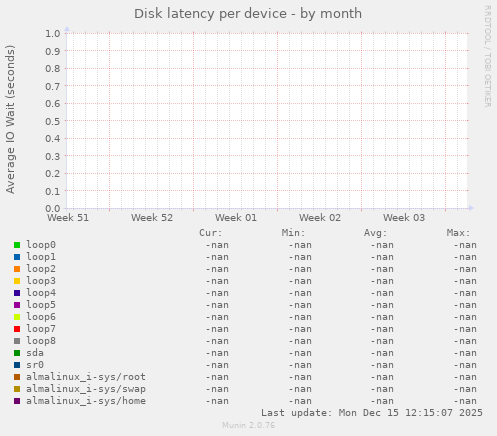Click the 0.5 y-axis value
This screenshot has width=497, height=436.
tap(53, 121)
